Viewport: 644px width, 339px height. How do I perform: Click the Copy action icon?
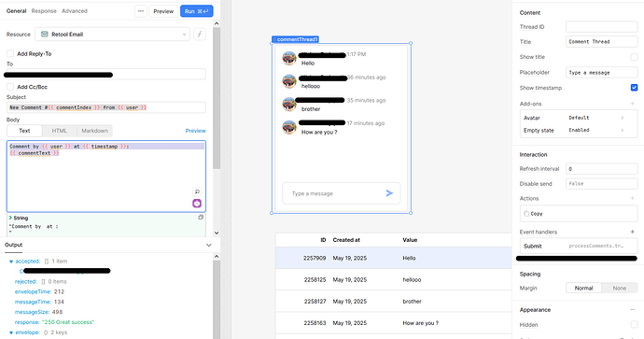[526, 214]
